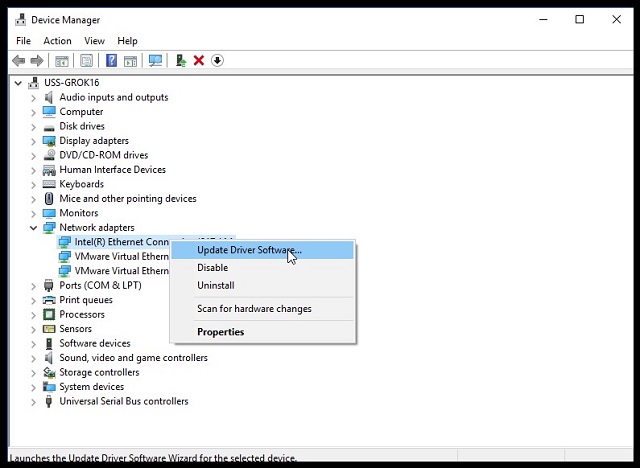Choose Scan for hardware changes menu entry
The height and width of the screenshot is (468, 640).
pos(262,308)
